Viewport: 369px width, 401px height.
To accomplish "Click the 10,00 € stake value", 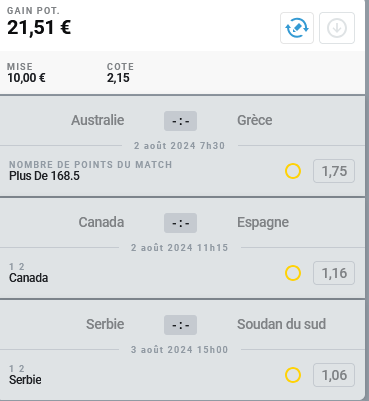I will pos(26,78).
